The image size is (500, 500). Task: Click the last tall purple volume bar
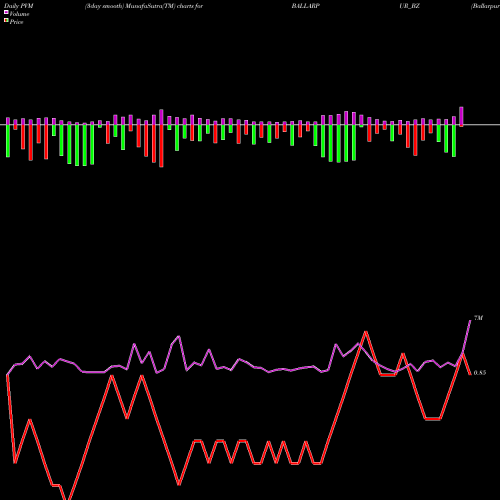click(461, 117)
